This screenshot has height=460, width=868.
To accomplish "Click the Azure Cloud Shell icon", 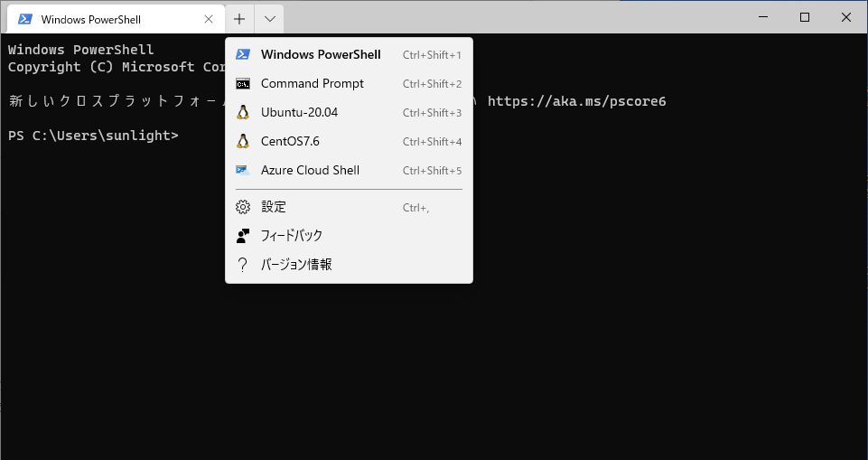I will 242,170.
